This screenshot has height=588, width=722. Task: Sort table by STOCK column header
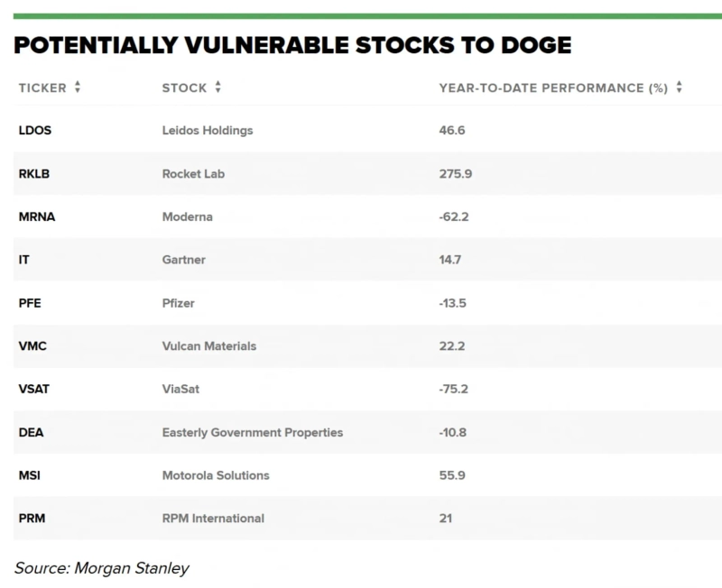tap(184, 87)
